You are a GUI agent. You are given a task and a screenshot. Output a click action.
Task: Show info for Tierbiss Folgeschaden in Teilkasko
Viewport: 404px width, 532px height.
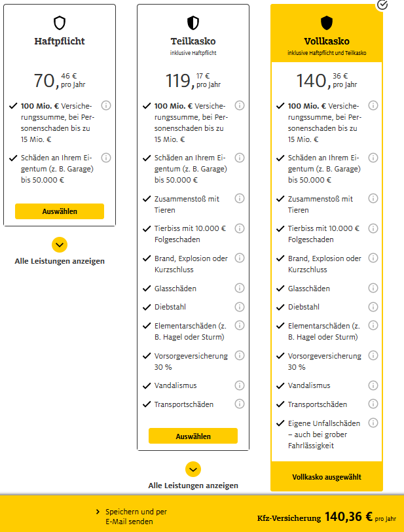click(240, 228)
